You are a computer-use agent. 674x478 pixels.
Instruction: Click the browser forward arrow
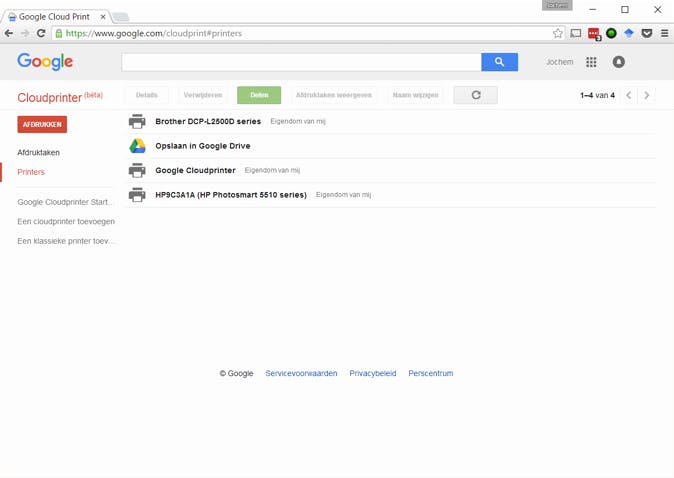click(25, 33)
